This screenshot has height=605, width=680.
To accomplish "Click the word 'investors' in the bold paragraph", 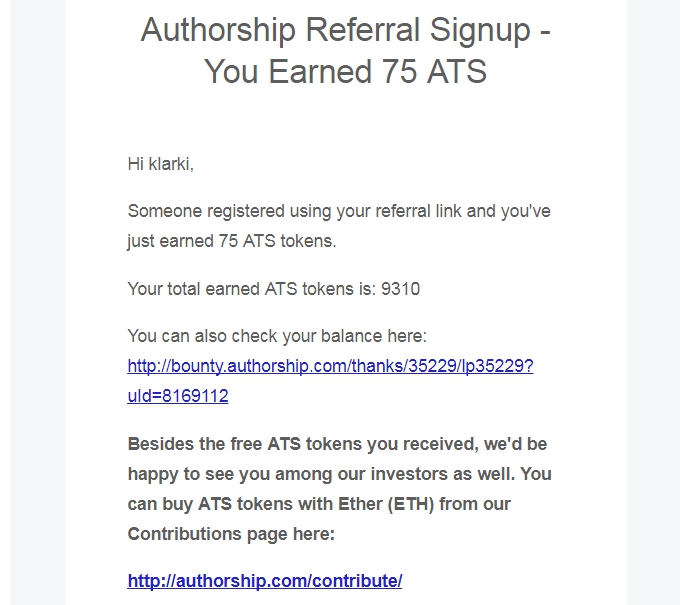I will (409, 474).
